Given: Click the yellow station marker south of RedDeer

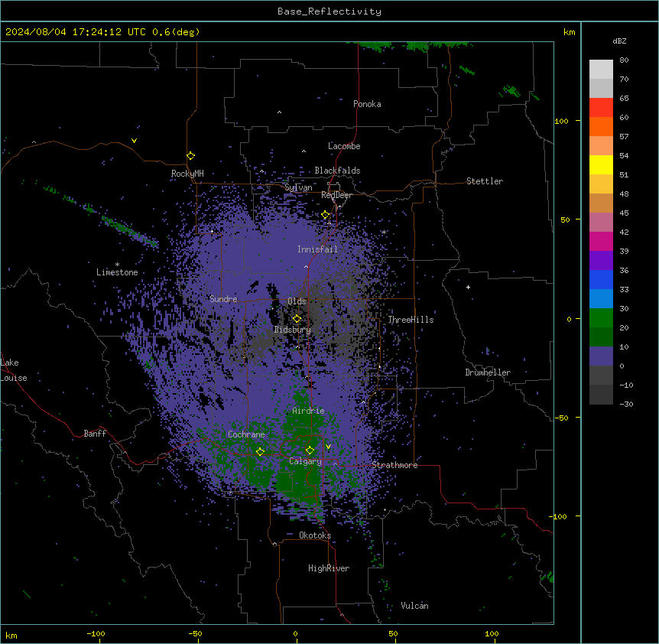Looking at the screenshot, I should click(x=325, y=215).
